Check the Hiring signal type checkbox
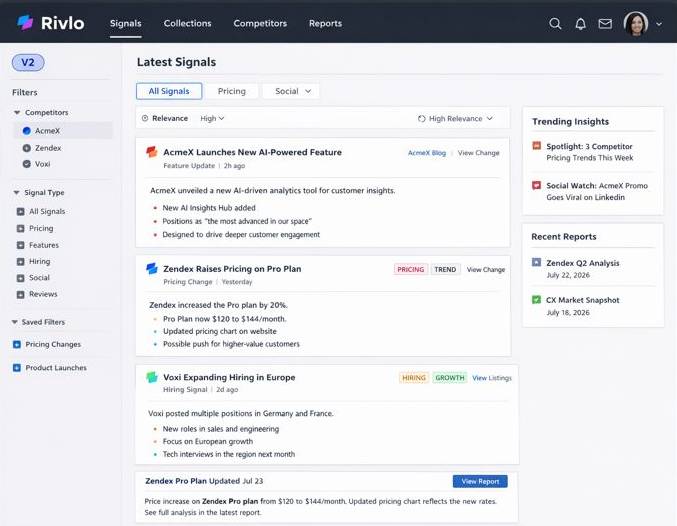This screenshot has height=526, width=677. click(x=20, y=262)
